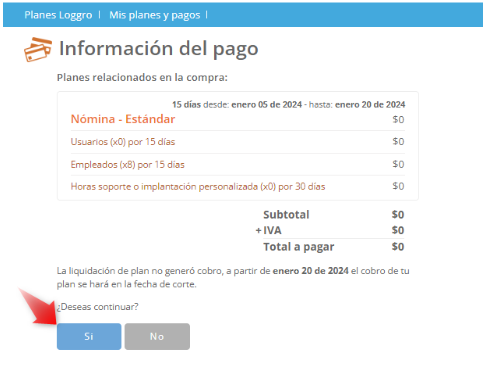Click the ¿Deseas continuar? question text
This screenshot has height=372, width=490.
(97, 307)
